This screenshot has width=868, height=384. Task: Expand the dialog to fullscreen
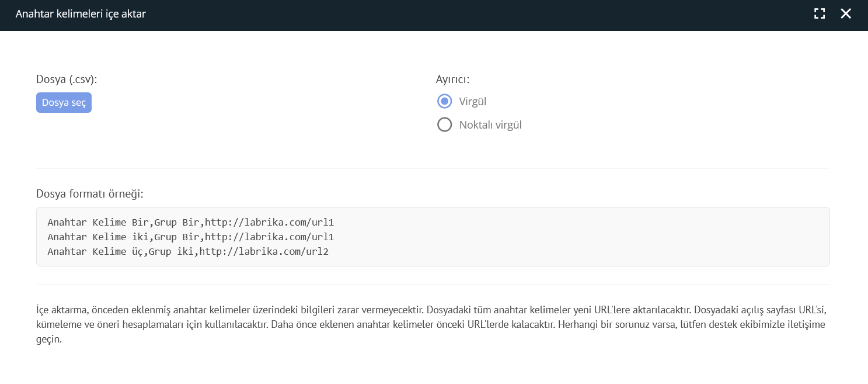(x=820, y=14)
